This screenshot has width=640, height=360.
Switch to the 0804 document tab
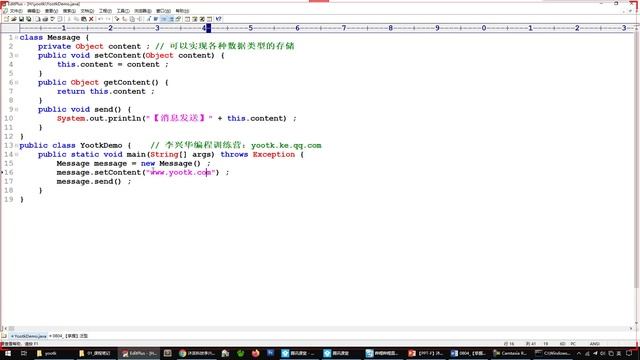pos(69,336)
